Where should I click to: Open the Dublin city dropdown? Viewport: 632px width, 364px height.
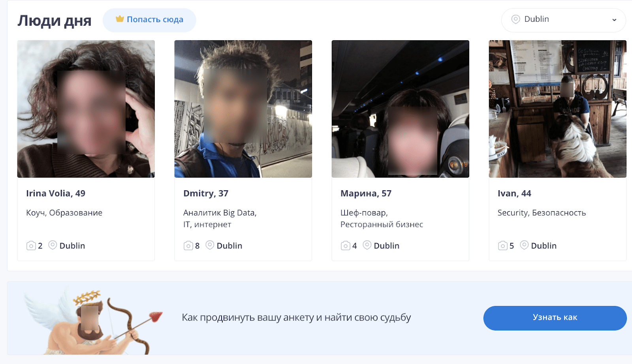(563, 20)
